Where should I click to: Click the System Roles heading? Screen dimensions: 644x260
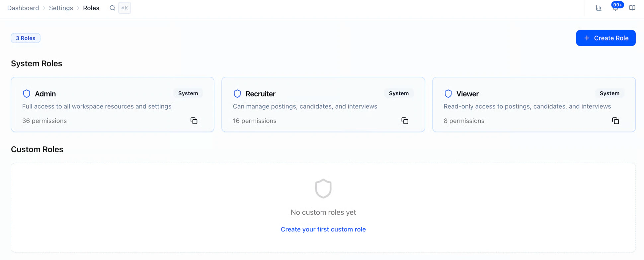click(x=37, y=63)
